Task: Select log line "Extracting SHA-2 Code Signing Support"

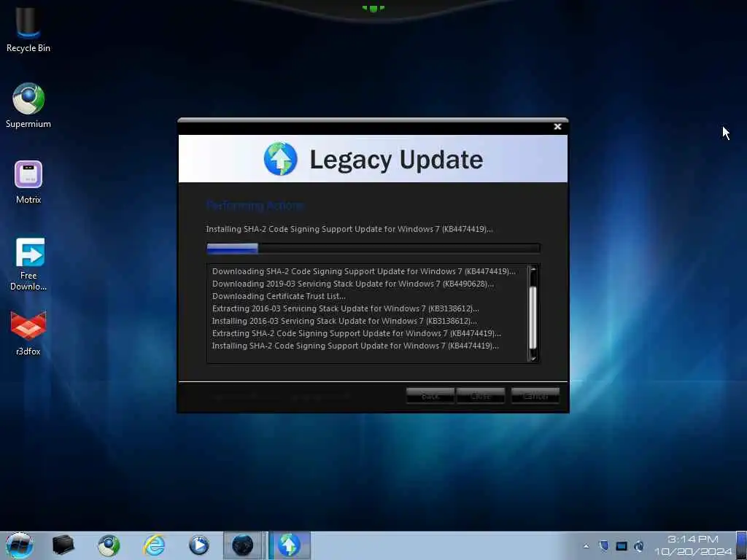Action: click(356, 333)
